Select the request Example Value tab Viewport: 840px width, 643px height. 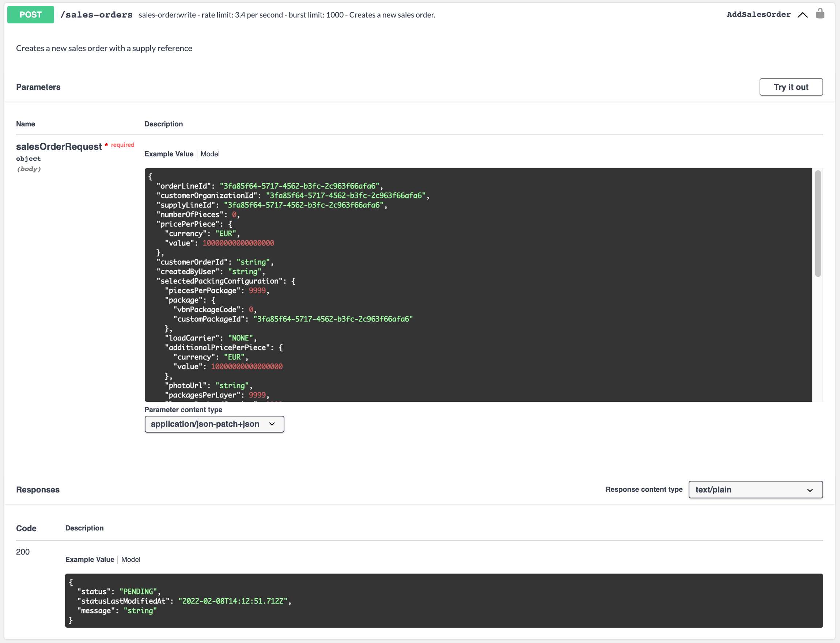pos(169,154)
